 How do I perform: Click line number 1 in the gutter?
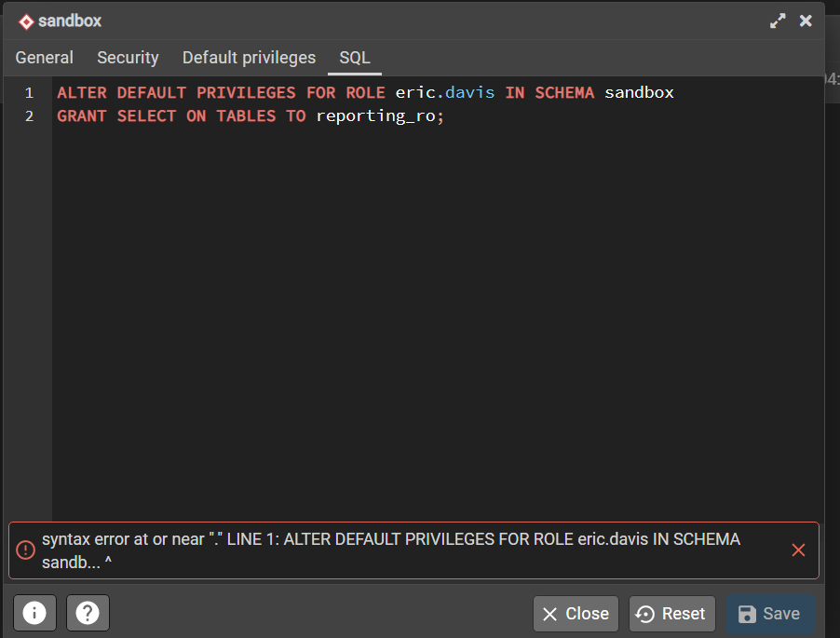pyautogui.click(x=29, y=92)
